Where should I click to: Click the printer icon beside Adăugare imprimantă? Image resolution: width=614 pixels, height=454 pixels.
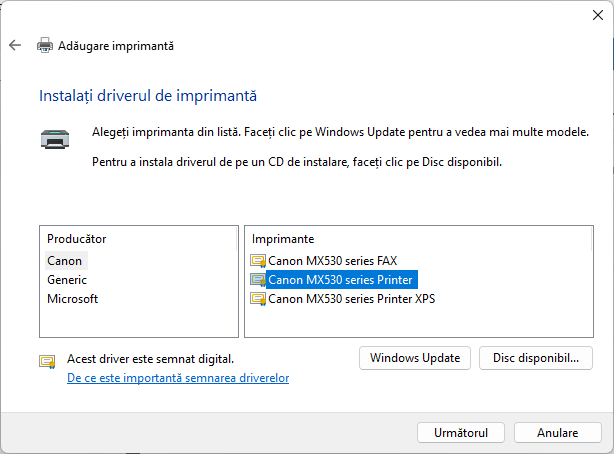(x=45, y=45)
